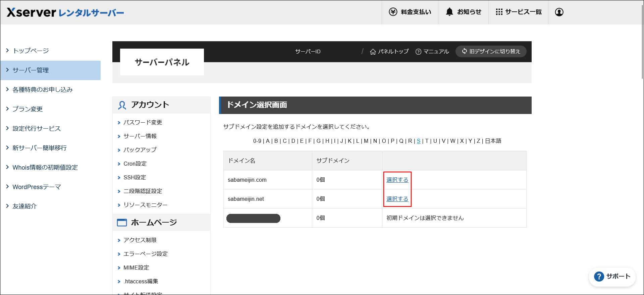Click the アカウント section header
The width and height of the screenshot is (644, 295).
(x=161, y=105)
